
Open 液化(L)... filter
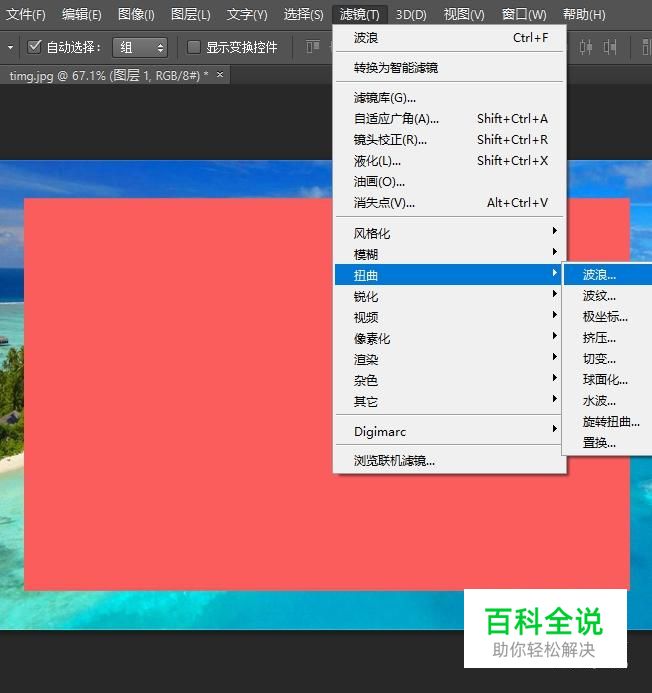click(x=450, y=160)
